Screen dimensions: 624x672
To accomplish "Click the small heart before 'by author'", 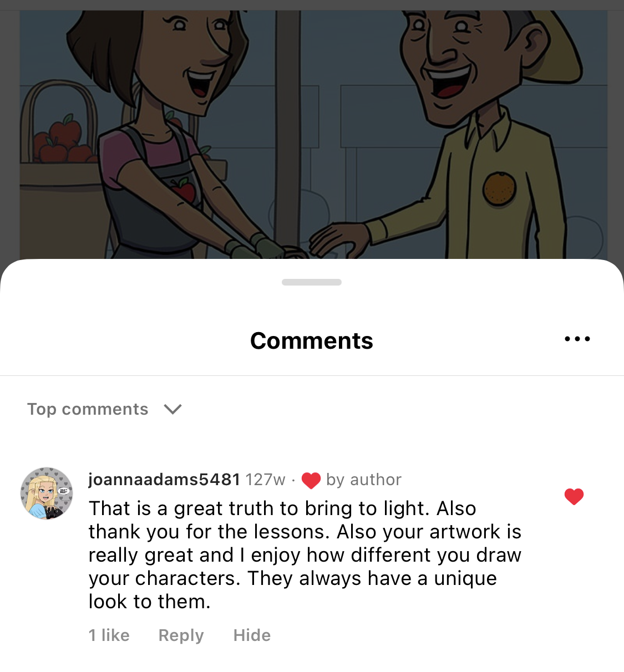I will click(311, 480).
